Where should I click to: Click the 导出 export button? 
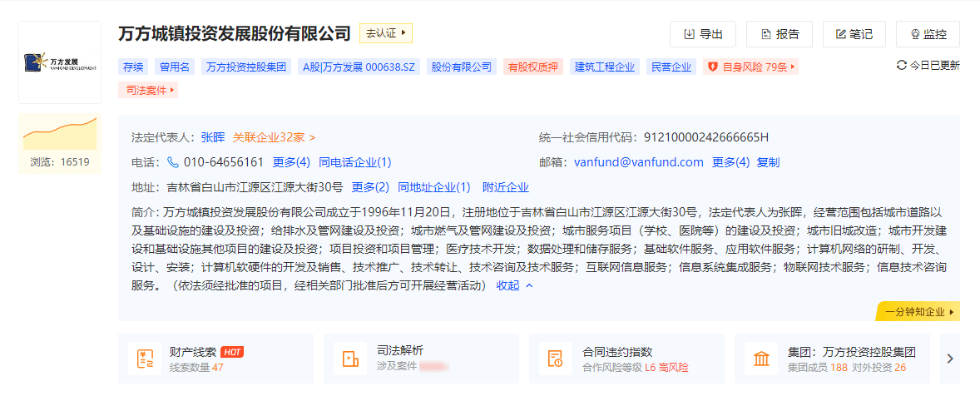pyautogui.click(x=703, y=34)
